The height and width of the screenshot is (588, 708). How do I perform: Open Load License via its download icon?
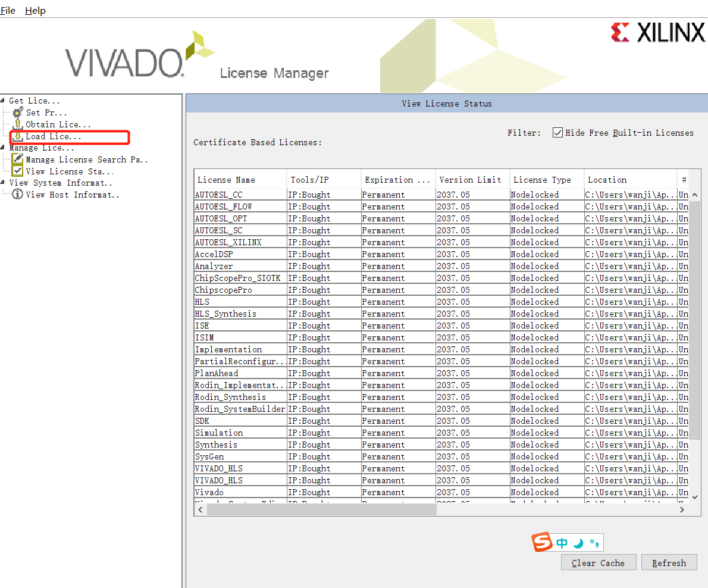[19, 137]
